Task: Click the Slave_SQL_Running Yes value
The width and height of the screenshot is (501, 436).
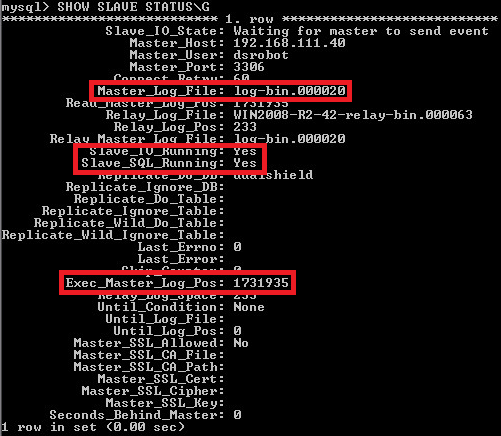Action: pyautogui.click(x=245, y=163)
